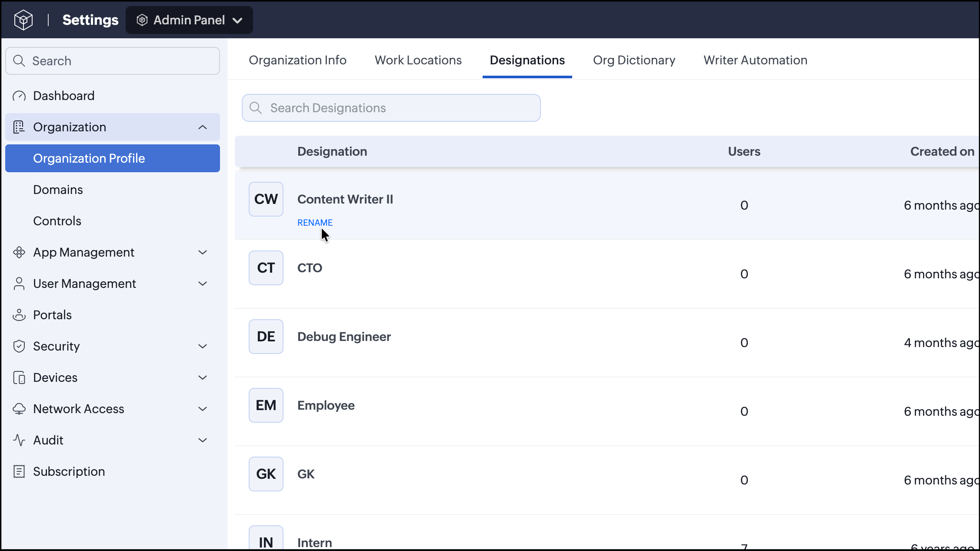Expand the Security chevron
The width and height of the screenshot is (980, 551).
[203, 346]
